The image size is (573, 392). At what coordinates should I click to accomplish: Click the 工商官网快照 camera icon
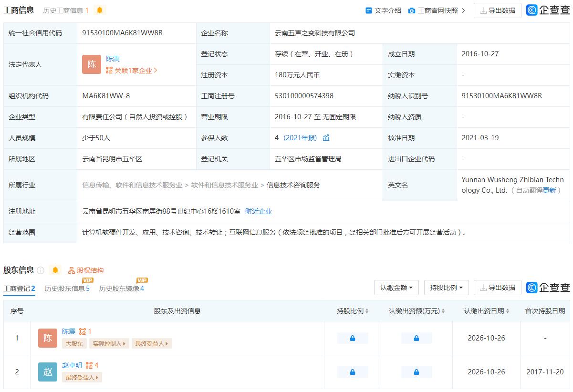[412, 10]
